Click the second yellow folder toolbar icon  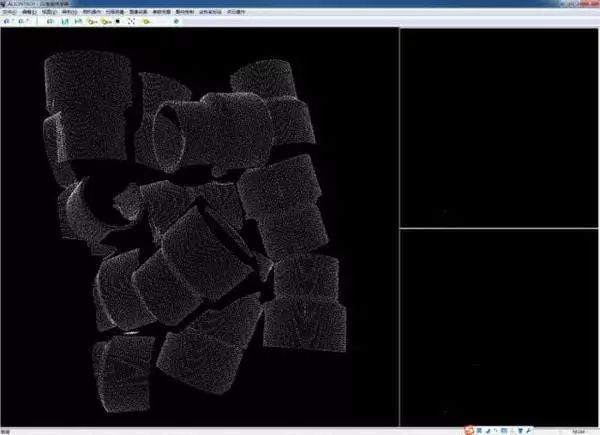tap(105, 21)
